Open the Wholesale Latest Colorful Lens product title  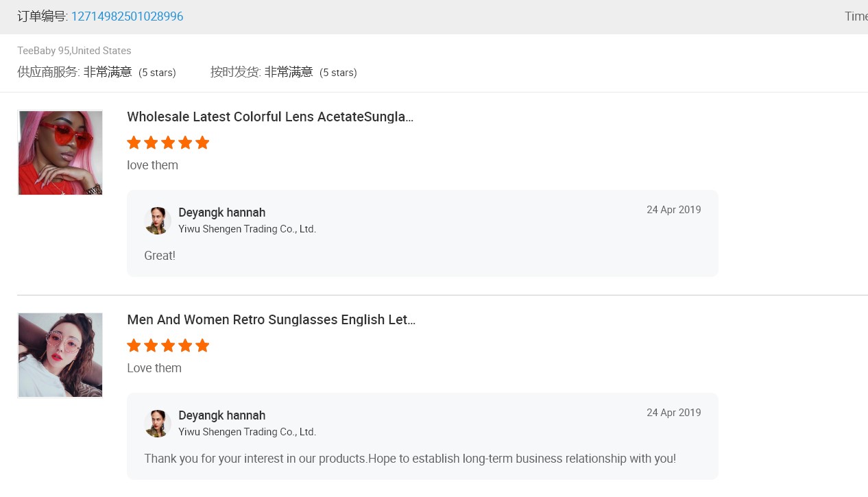click(x=270, y=117)
